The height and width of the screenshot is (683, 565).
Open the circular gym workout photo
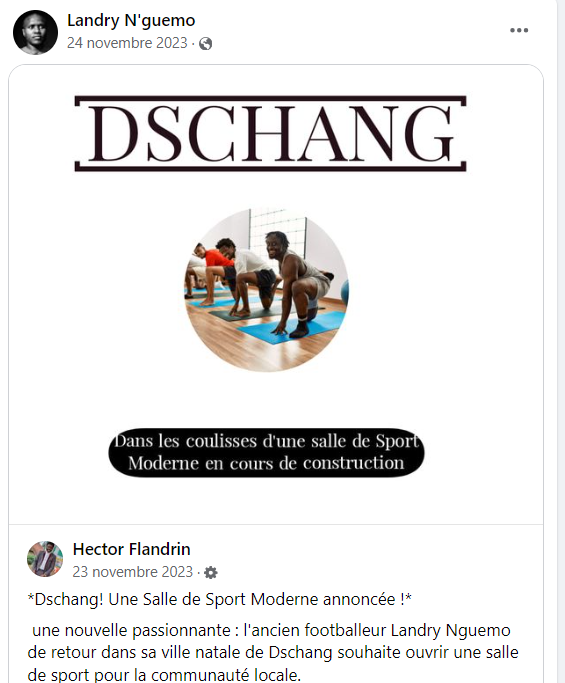click(266, 290)
